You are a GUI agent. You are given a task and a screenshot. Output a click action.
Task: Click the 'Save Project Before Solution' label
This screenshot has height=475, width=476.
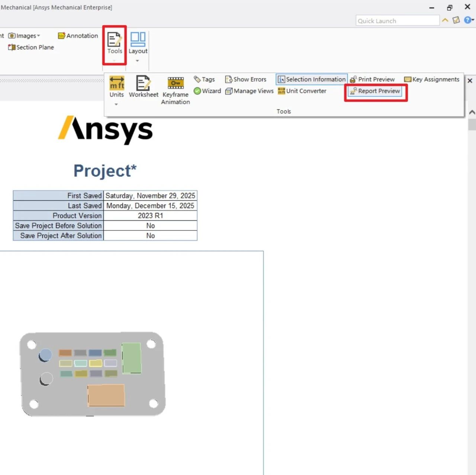tap(58, 226)
